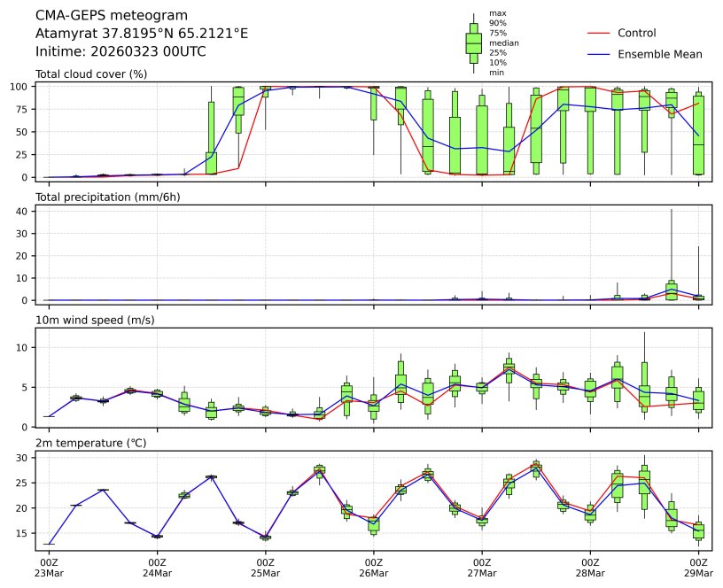Click the "median" label in boxplot legend
The width and height of the screenshot is (723, 588).
tap(503, 43)
